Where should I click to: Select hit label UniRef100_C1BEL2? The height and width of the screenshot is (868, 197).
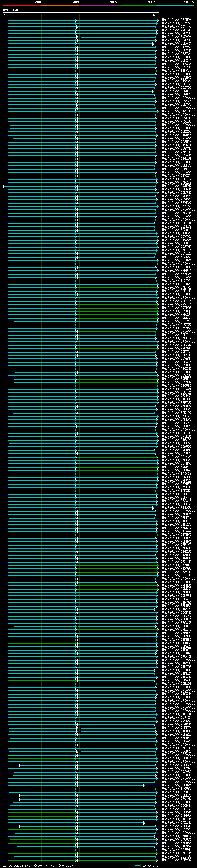(176, 169)
